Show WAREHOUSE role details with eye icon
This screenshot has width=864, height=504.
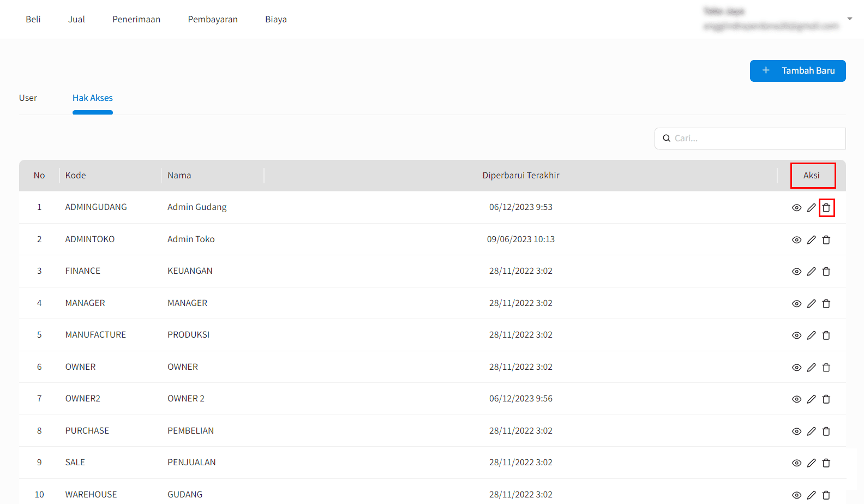[796, 495]
